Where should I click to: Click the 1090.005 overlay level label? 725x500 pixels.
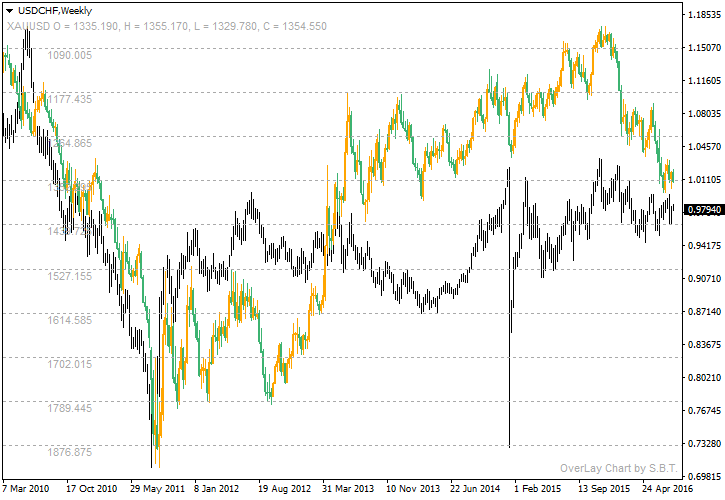70,55
